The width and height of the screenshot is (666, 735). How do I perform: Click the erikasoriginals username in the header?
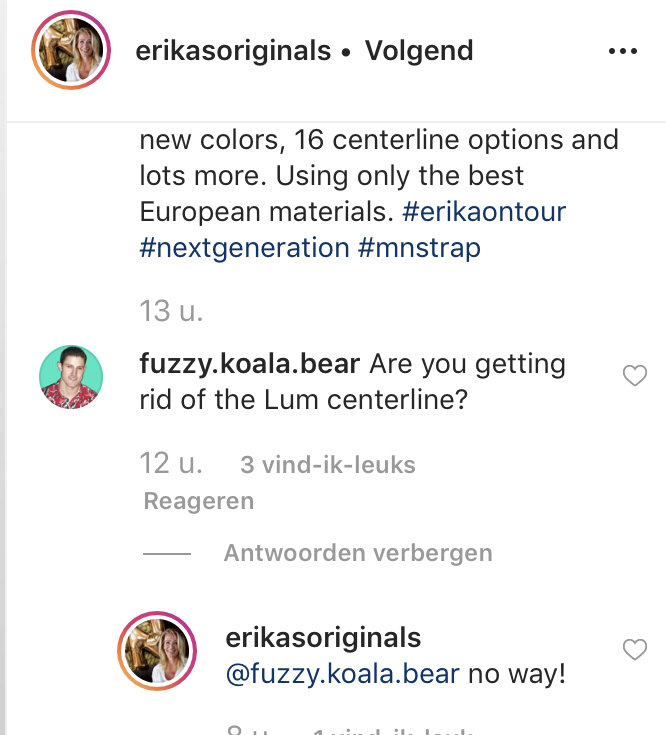coord(233,51)
